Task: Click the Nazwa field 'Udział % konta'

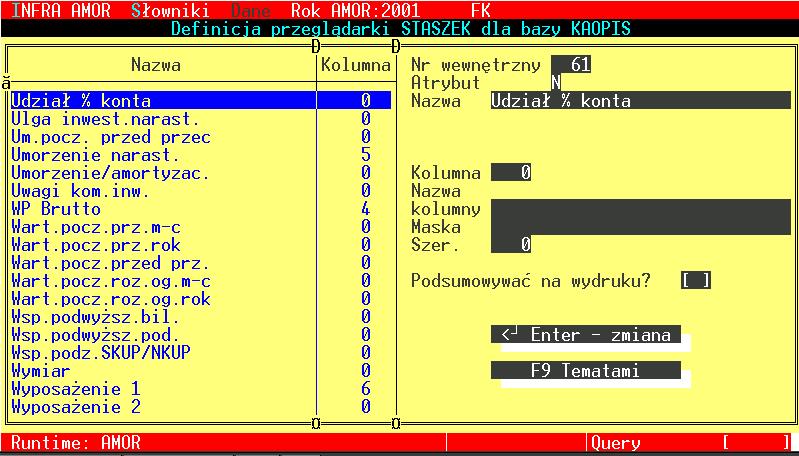Action: (x=641, y=100)
